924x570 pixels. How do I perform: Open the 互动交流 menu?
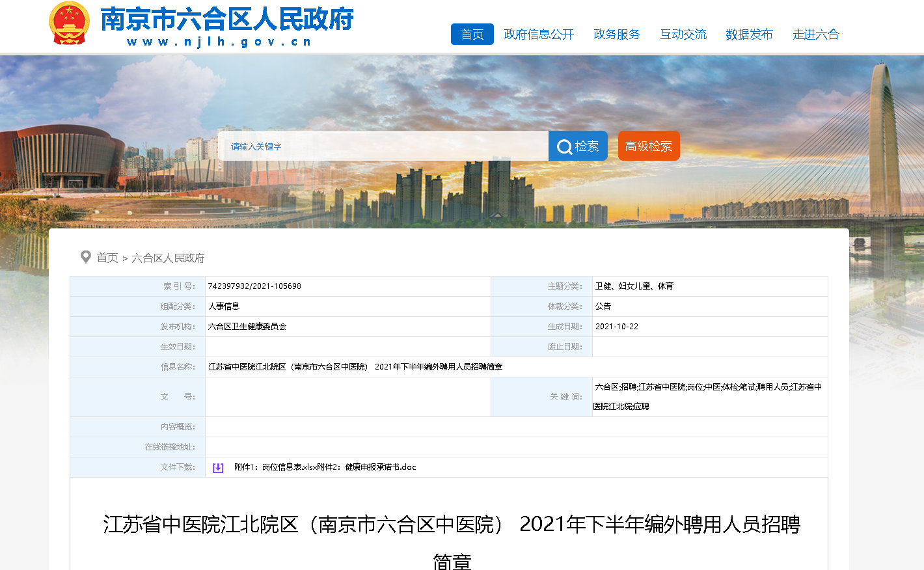click(683, 34)
